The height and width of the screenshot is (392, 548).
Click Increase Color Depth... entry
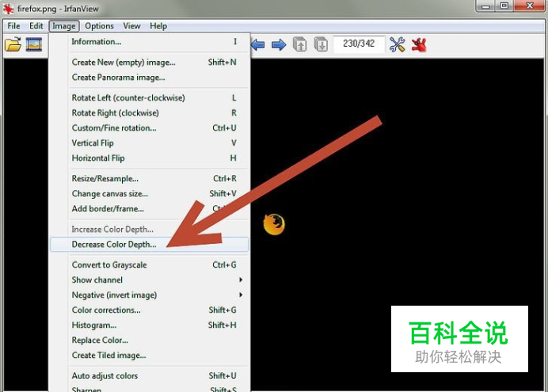pos(150,229)
